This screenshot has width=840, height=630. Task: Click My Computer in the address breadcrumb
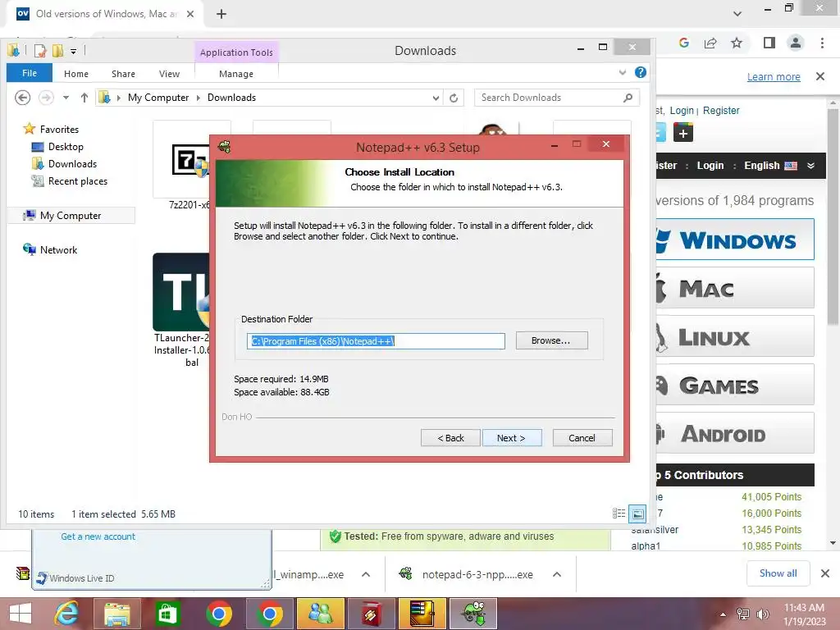pyautogui.click(x=158, y=98)
